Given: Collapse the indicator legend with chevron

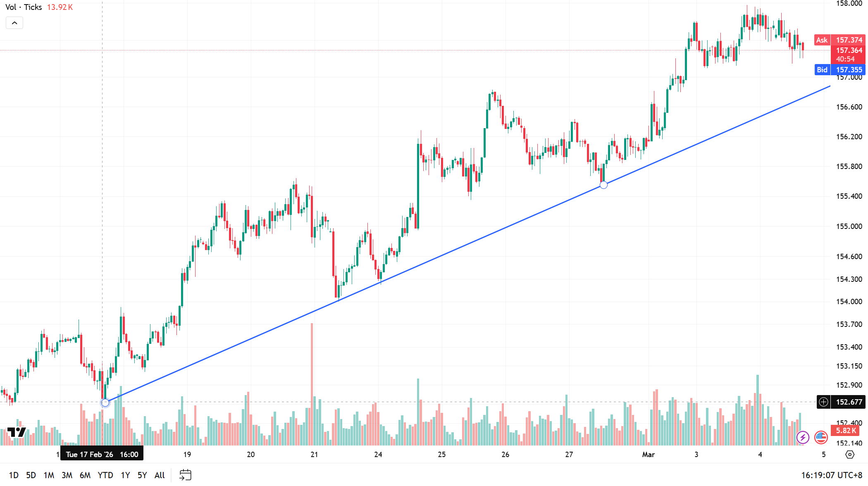Looking at the screenshot, I should pyautogui.click(x=14, y=23).
